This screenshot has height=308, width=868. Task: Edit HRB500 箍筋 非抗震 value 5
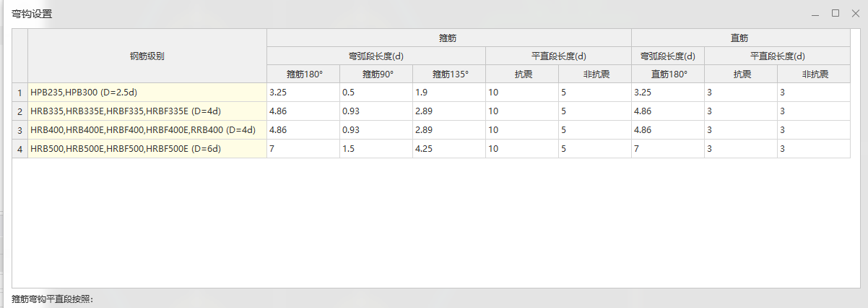tap(595, 149)
